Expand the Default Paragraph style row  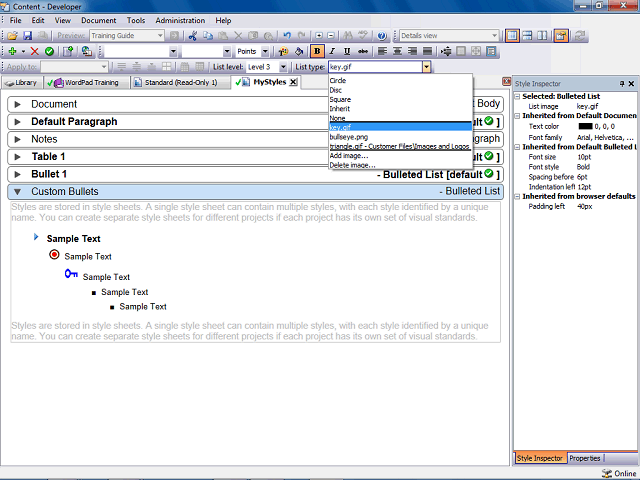[17, 122]
